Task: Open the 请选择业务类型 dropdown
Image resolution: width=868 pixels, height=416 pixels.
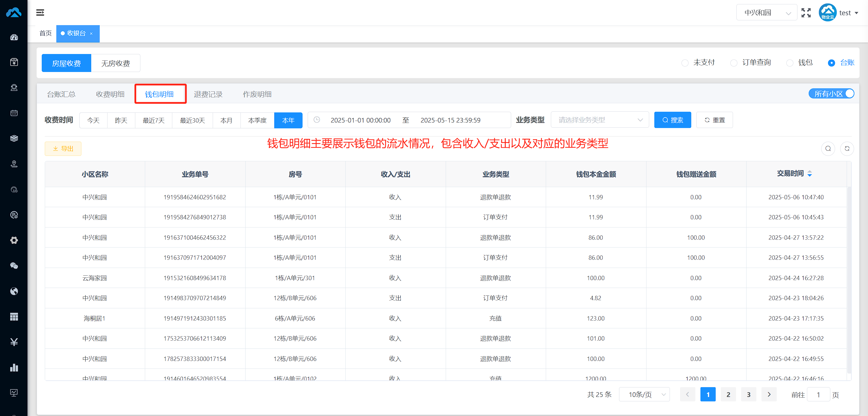Action: tap(600, 120)
